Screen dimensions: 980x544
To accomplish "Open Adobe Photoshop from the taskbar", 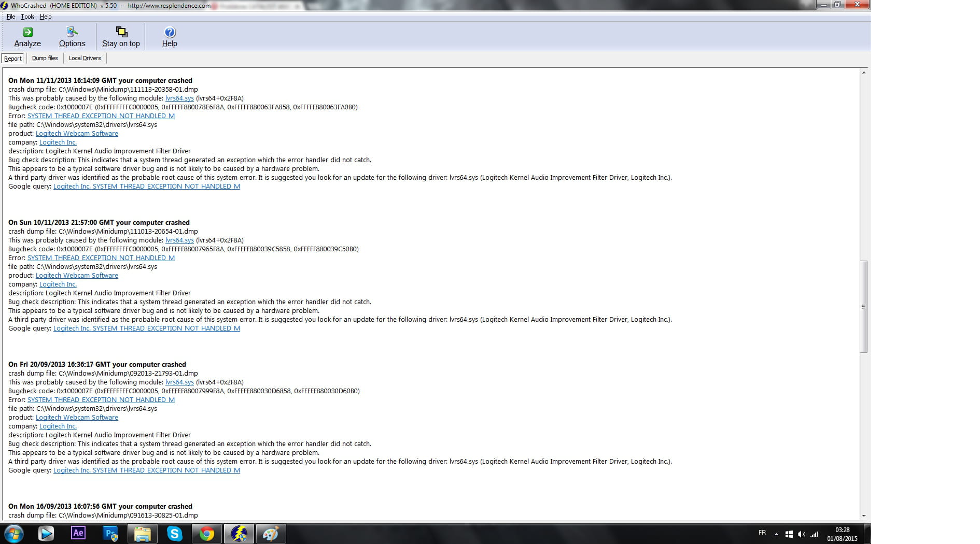I will coord(110,533).
